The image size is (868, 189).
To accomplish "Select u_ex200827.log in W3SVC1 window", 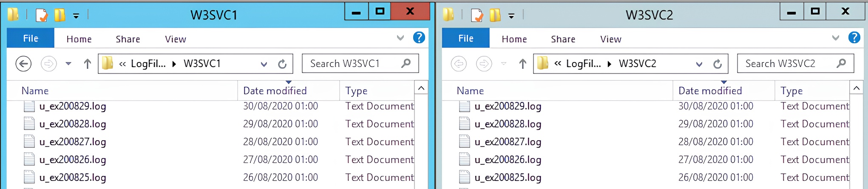I will 73,142.
